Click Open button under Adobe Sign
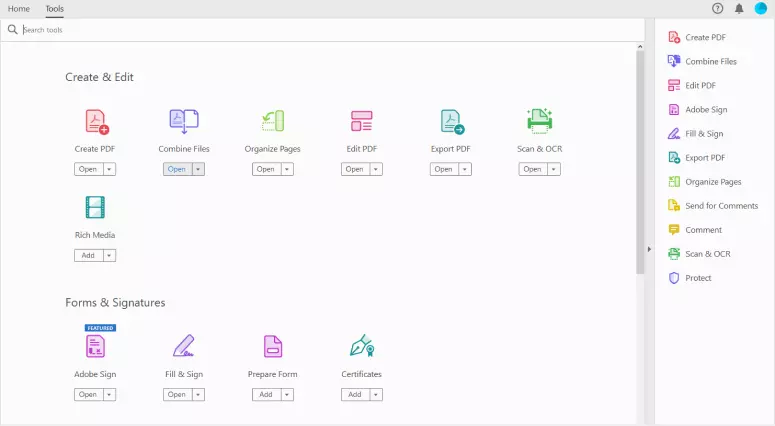The image size is (775, 426). click(x=88, y=394)
